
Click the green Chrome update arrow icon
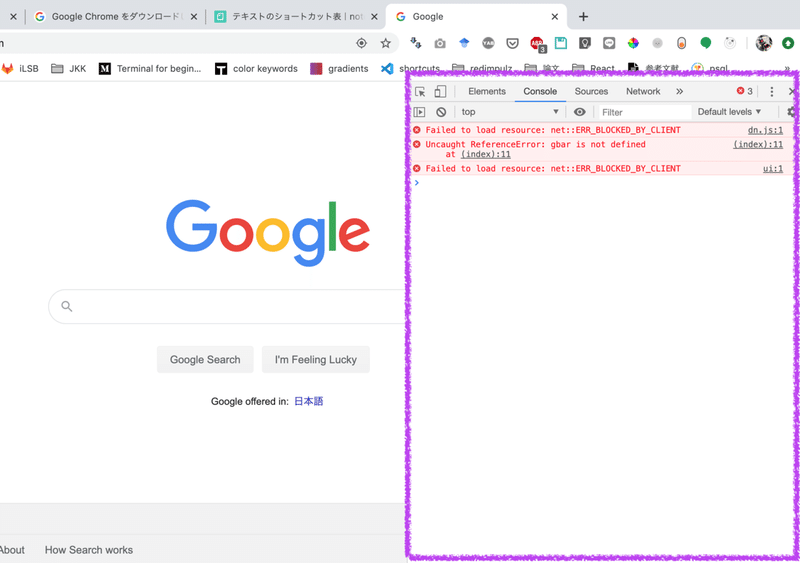click(788, 43)
